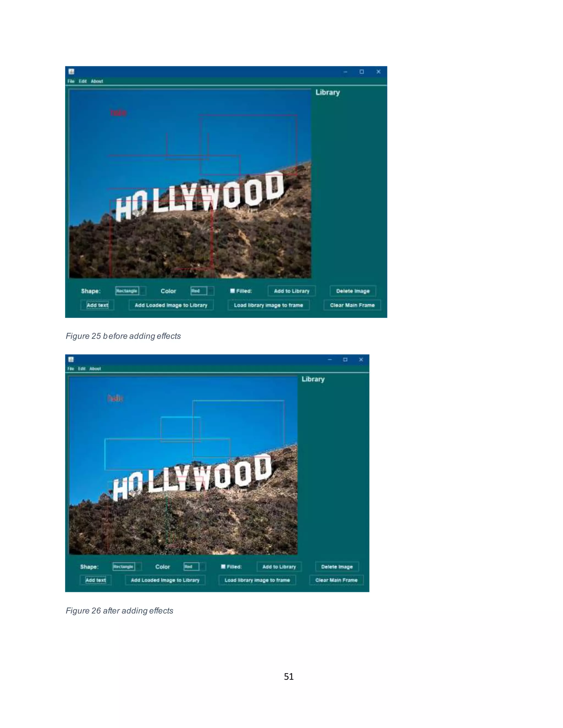Open File menu in Figure 26 window
The image size is (563, 728).
[71, 369]
